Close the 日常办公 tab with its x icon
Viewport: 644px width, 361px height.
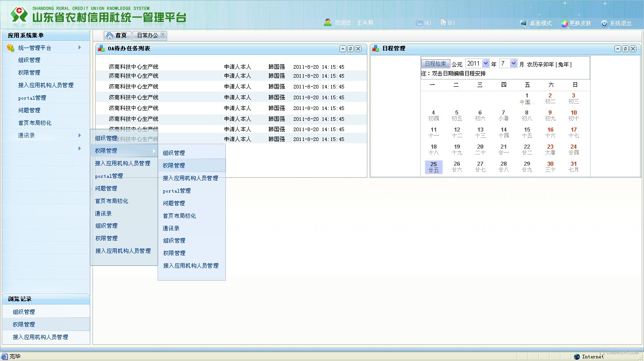click(x=163, y=35)
